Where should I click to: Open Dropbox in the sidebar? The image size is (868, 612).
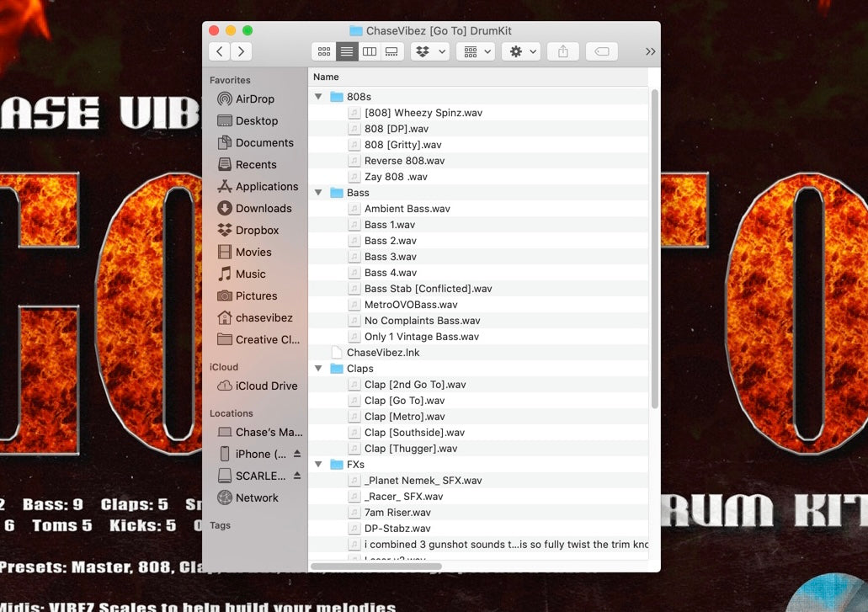click(248, 230)
